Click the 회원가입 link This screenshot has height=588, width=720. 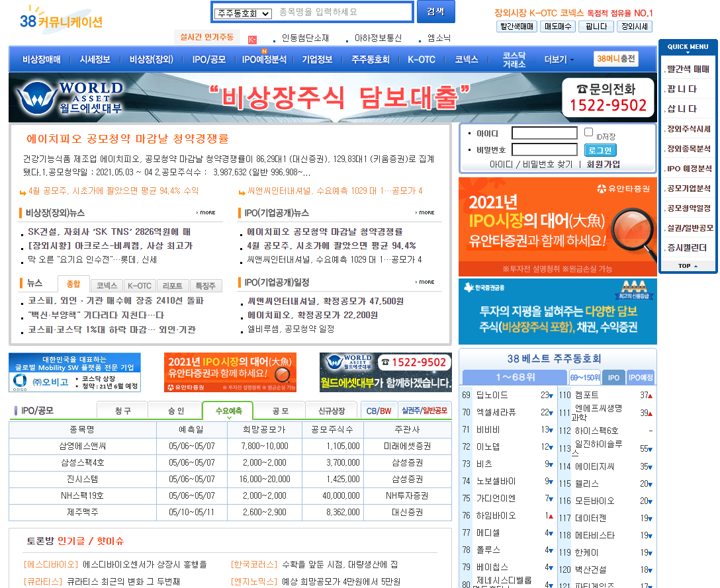pyautogui.click(x=603, y=164)
